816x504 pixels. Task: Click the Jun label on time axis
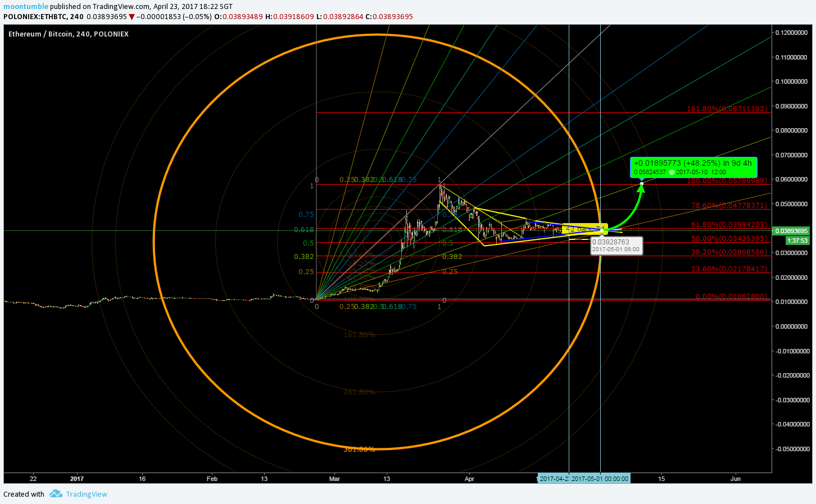735,479
